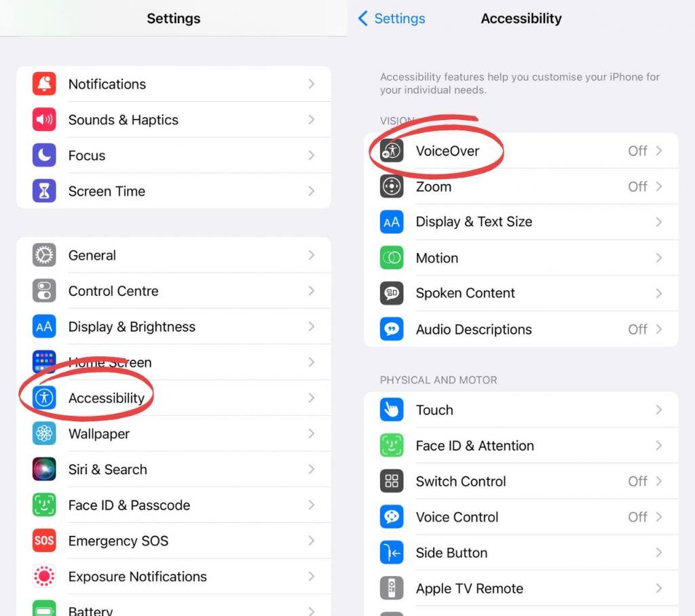Tap the Emergency SOS icon
695x616 pixels.
(x=44, y=541)
